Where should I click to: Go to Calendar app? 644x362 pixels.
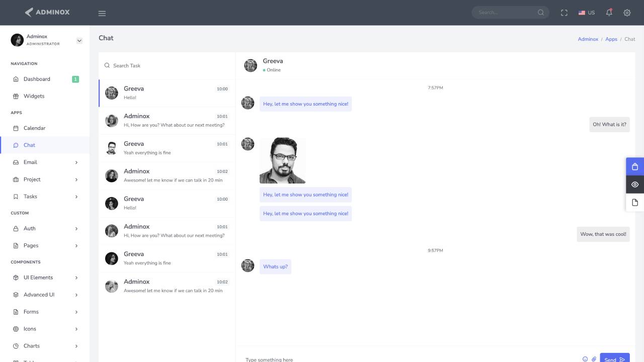tap(45, 128)
